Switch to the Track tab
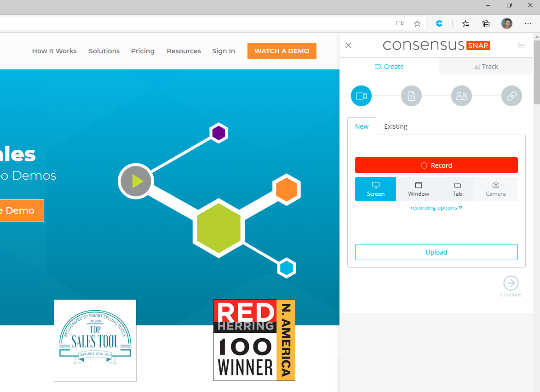Screen dimensions: 540x392 (x=486, y=67)
